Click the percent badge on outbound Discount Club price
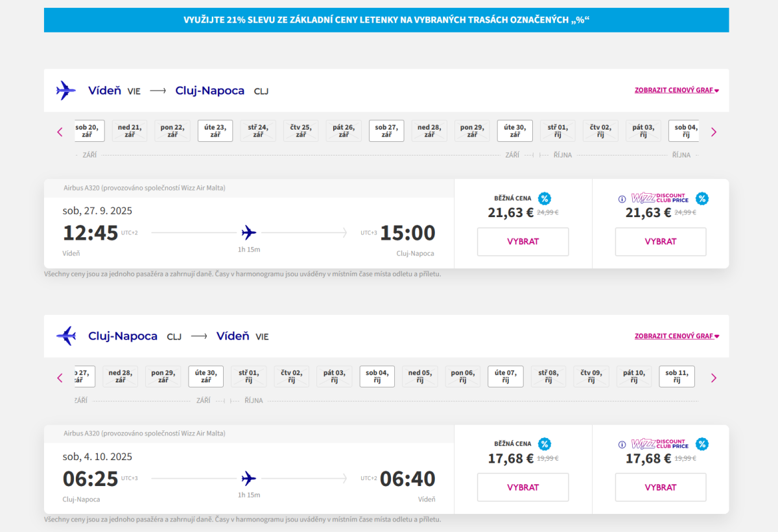778x532 pixels. coord(701,199)
